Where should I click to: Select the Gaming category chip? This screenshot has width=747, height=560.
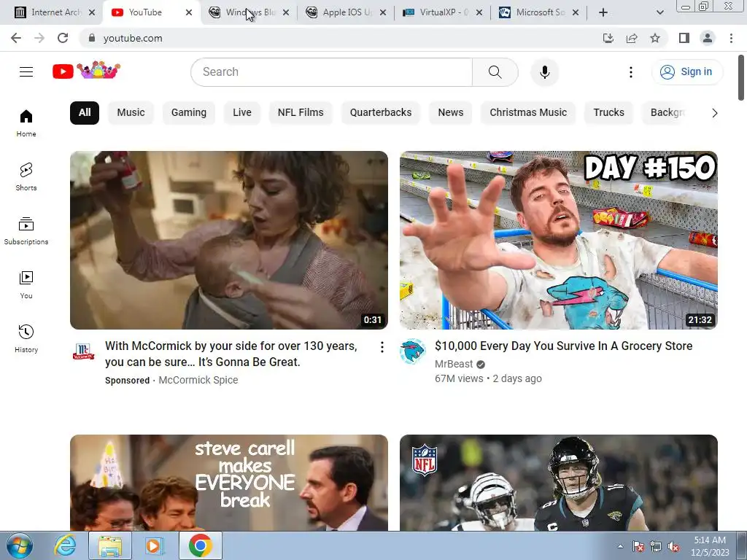[x=189, y=113]
